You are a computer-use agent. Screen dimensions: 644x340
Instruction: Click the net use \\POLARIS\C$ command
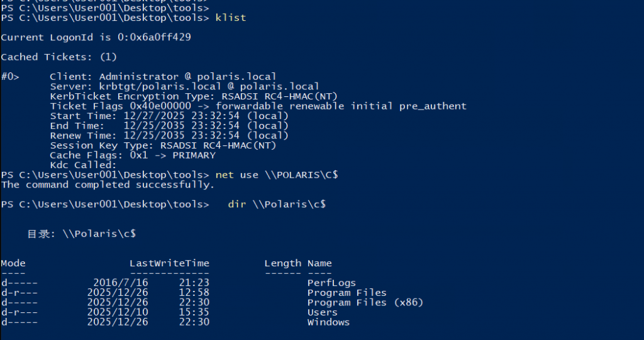[277, 174]
